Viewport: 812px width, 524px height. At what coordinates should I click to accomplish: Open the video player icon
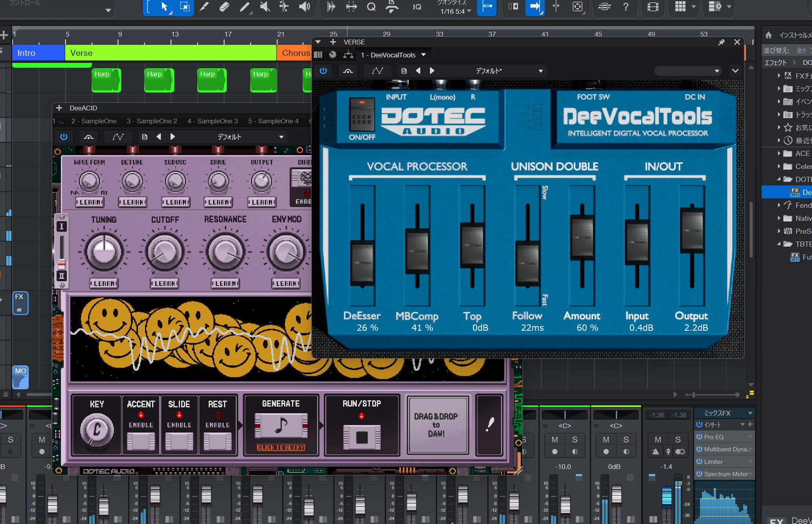coord(653,7)
